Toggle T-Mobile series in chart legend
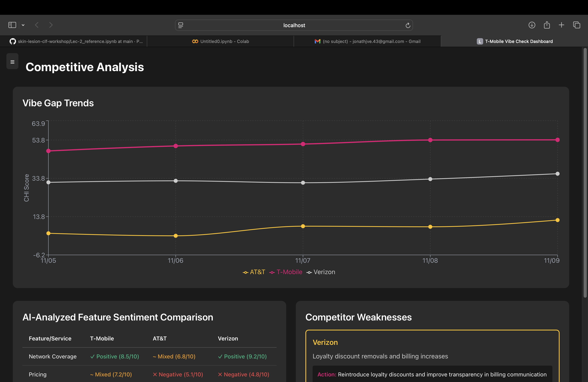Image resolution: width=588 pixels, height=382 pixels. [286, 272]
